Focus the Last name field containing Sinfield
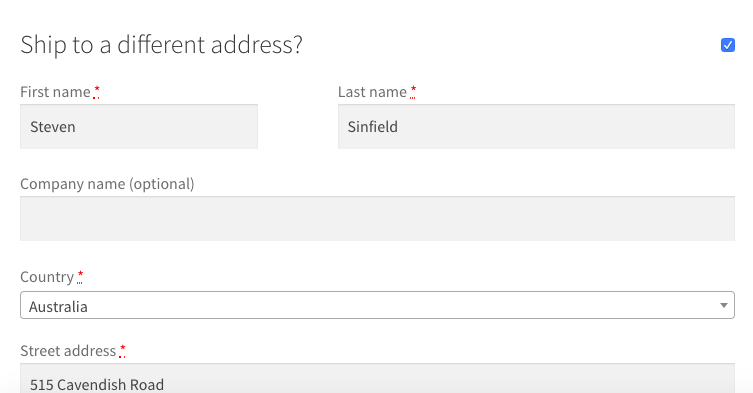 pyautogui.click(x=536, y=127)
